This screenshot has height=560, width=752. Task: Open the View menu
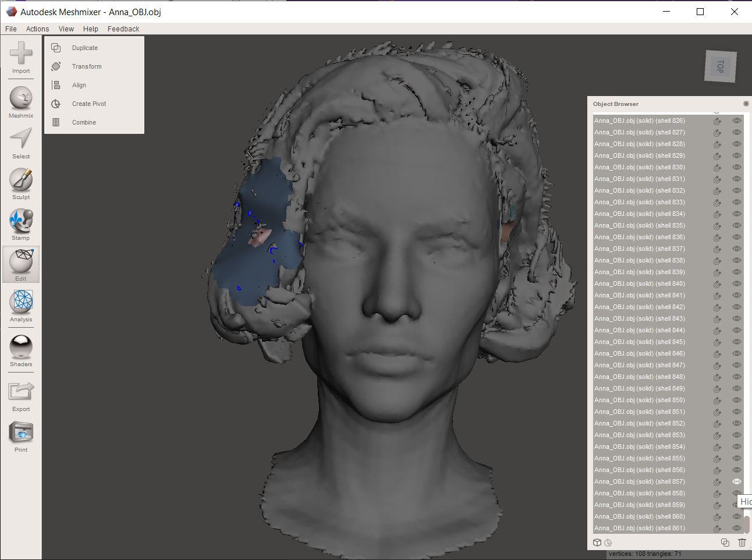tap(66, 29)
